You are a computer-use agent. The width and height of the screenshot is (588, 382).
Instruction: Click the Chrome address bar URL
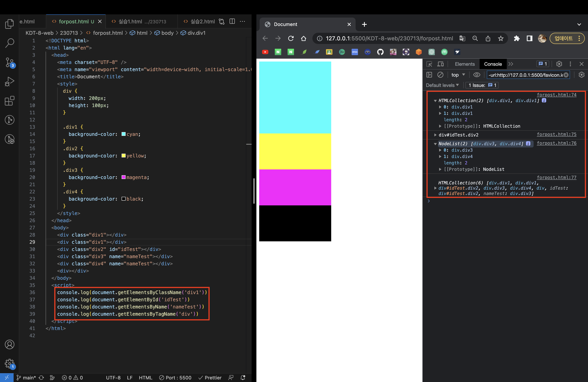[389, 38]
